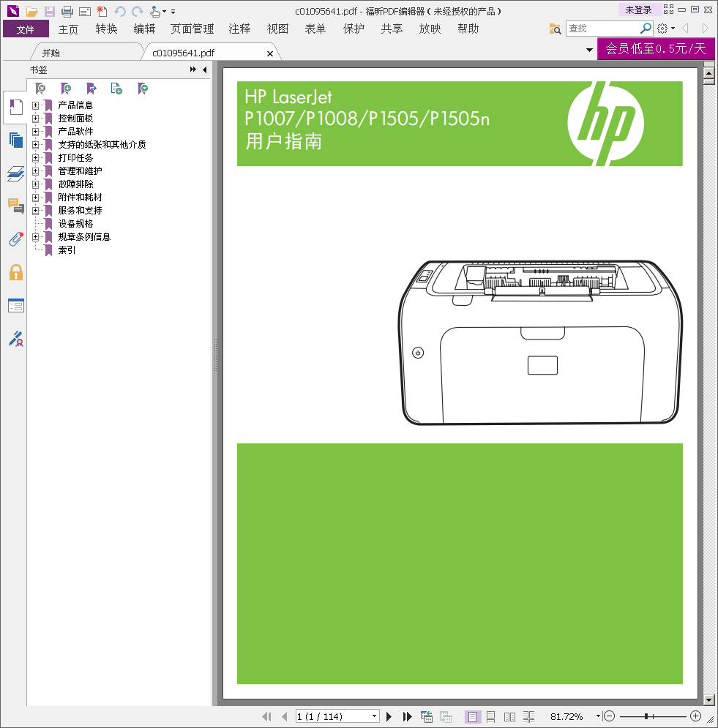This screenshot has width=718, height=728.
Task: Click the hand touch mode icon
Action: (155, 11)
